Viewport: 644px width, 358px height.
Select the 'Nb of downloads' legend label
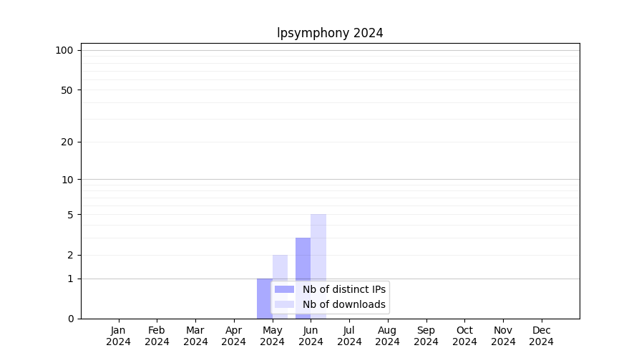click(x=343, y=305)
